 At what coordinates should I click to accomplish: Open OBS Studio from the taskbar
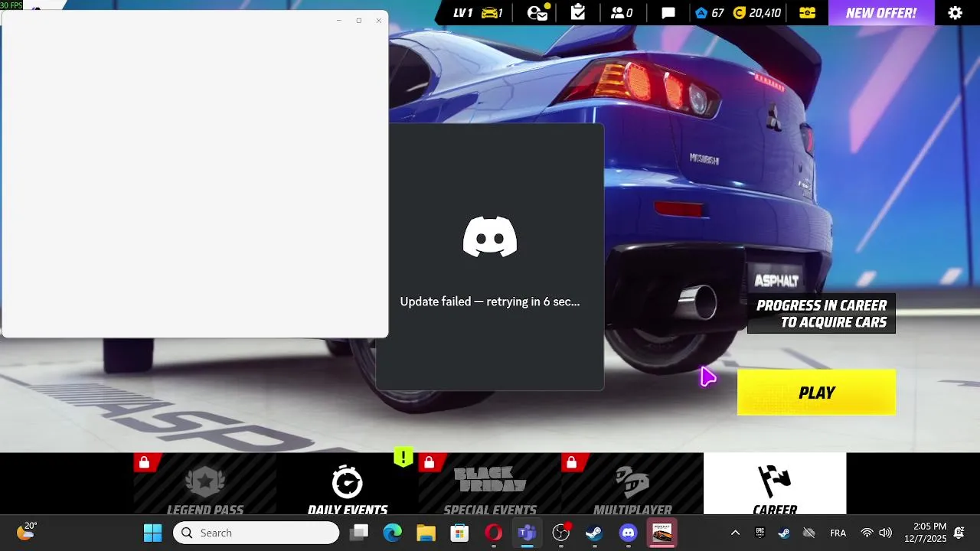tap(561, 533)
